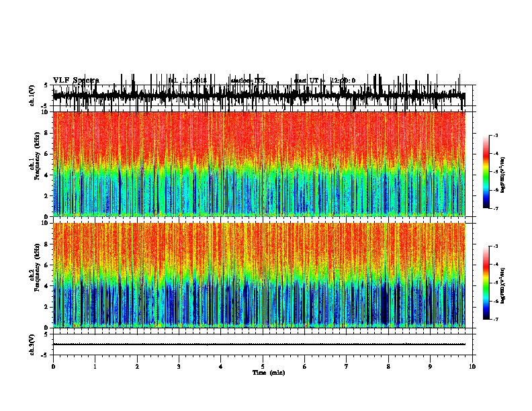
Task: Click the ch.3 flat waveform trace
Action: tap(259, 345)
